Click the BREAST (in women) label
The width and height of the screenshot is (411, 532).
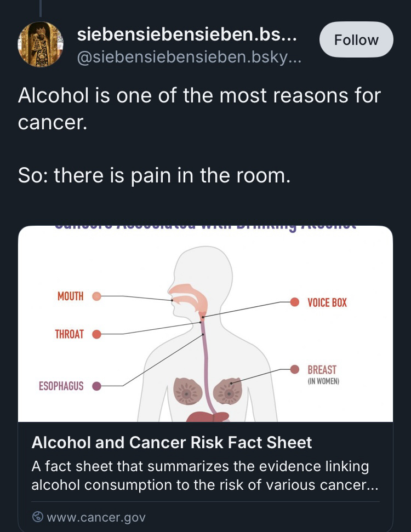tap(322, 373)
